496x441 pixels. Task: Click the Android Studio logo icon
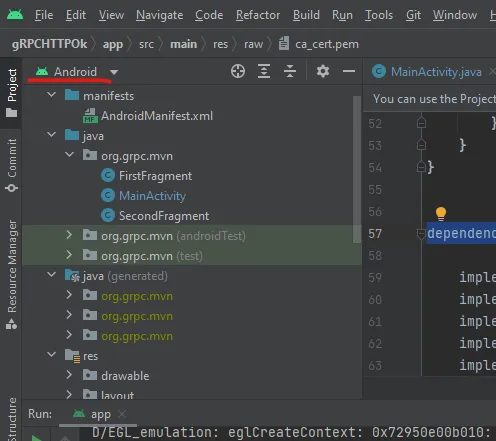tap(15, 15)
